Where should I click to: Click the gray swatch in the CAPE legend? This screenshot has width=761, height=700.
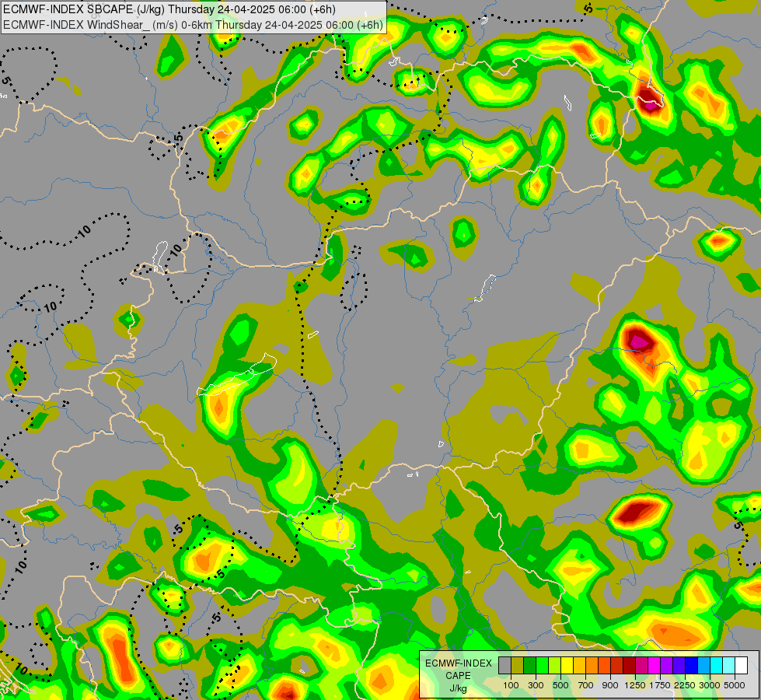coord(504,665)
